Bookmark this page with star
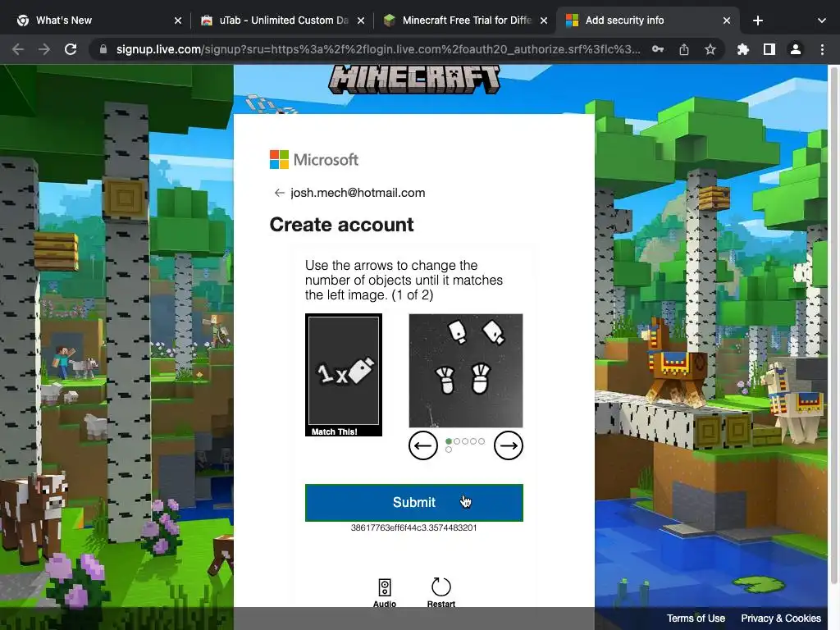 tap(710, 49)
